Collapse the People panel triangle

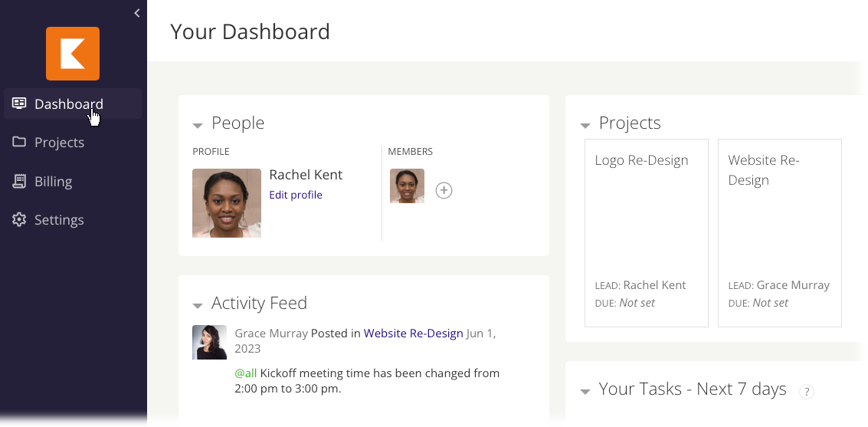pyautogui.click(x=198, y=126)
